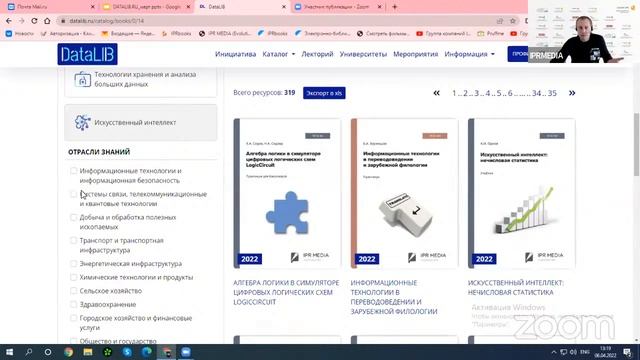Viewport: 640px width, 360px height.
Task: Switch to the DATALIB.RU Google tab
Action: click(147, 7)
